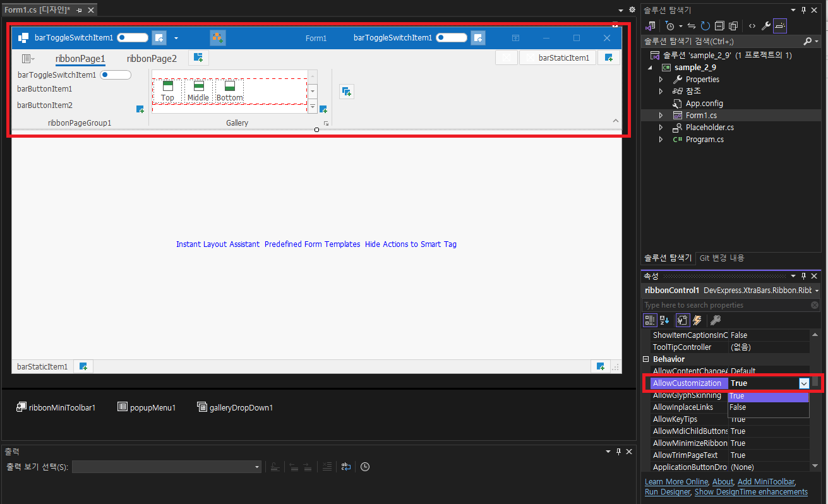
Task: Collapse the sample_2_9 project node
Action: (651, 68)
